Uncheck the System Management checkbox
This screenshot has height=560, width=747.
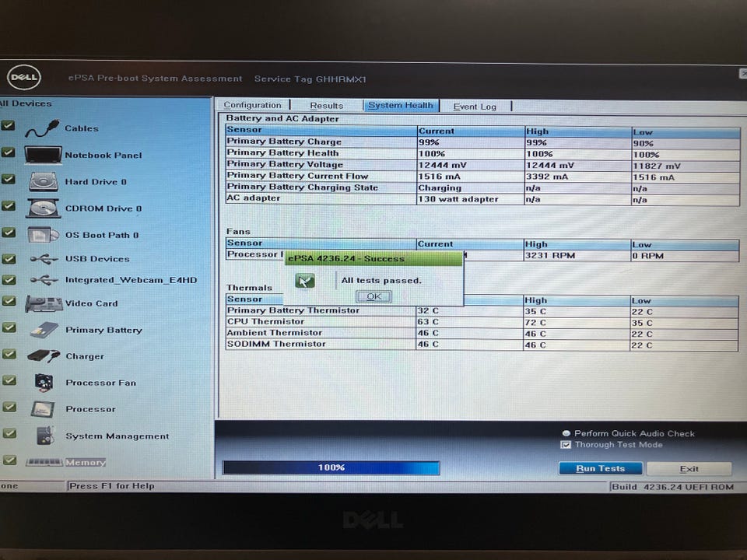(x=9, y=433)
